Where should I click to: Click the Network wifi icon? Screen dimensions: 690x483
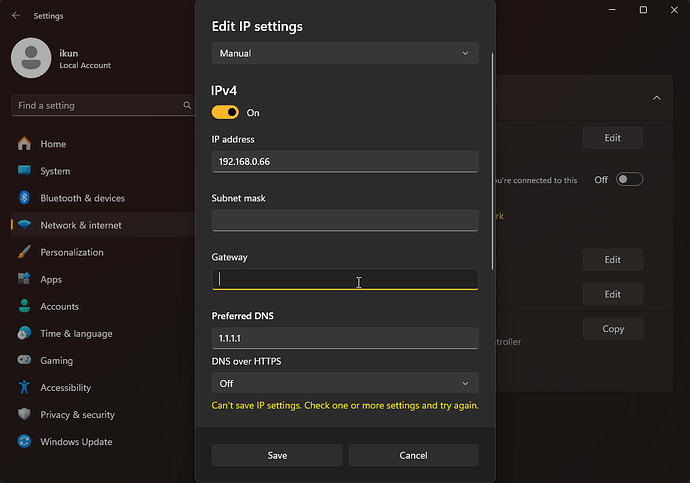(24, 224)
